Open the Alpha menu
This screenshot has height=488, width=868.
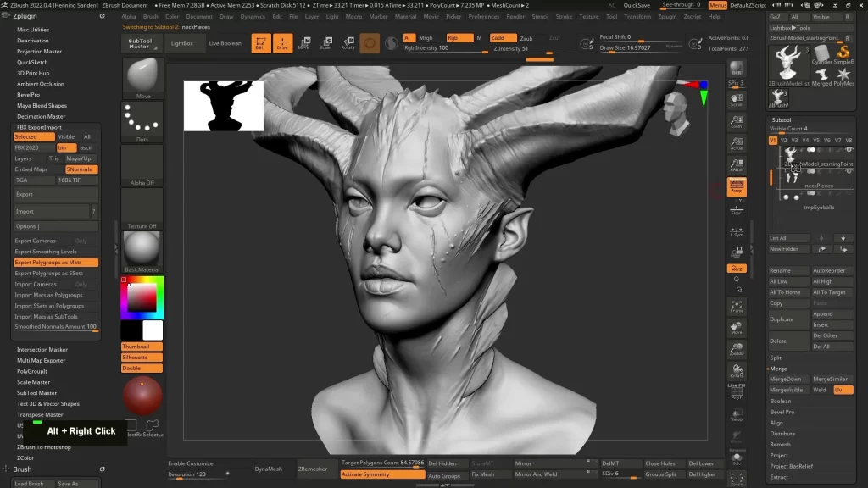point(129,17)
